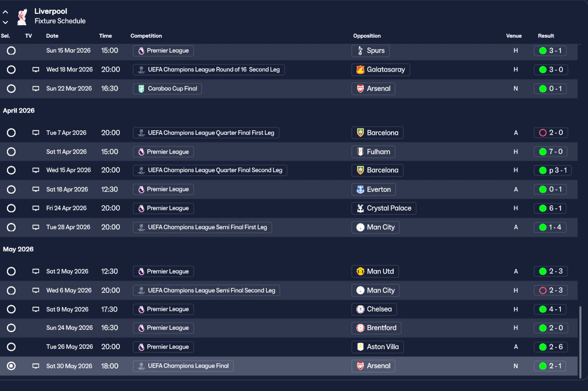Click the Spurs club badge
The width and height of the screenshot is (588, 391).
coord(361,50)
